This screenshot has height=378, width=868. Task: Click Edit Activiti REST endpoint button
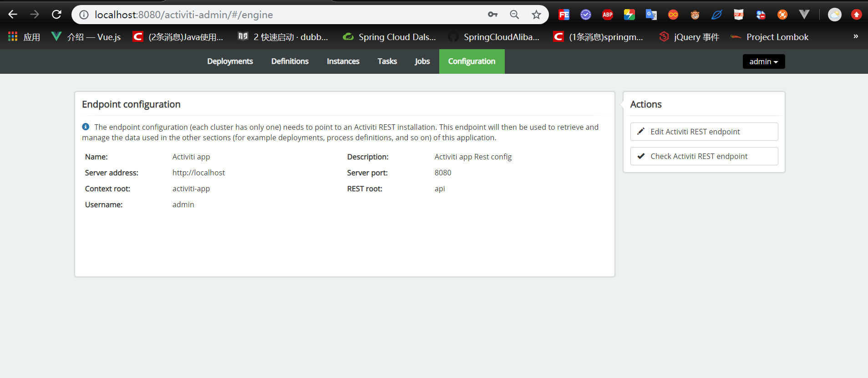tap(704, 132)
